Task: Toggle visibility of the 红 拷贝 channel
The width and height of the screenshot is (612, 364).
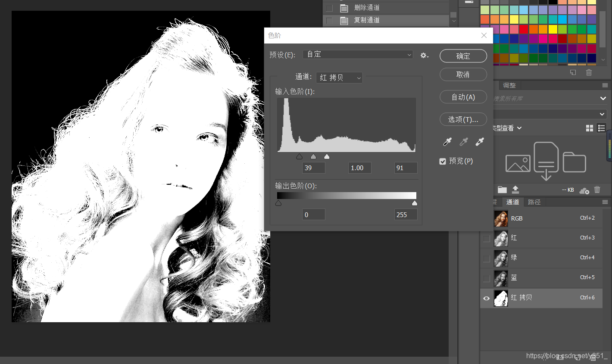Action: [x=487, y=298]
